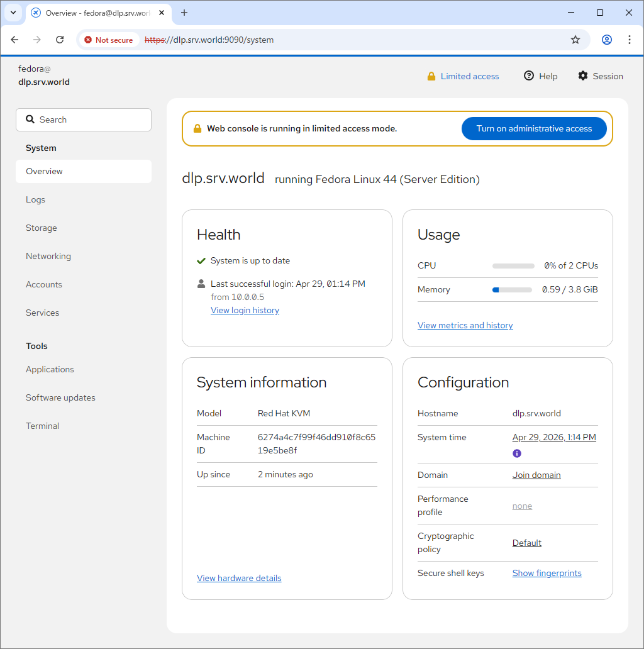Open View login history link

245,310
